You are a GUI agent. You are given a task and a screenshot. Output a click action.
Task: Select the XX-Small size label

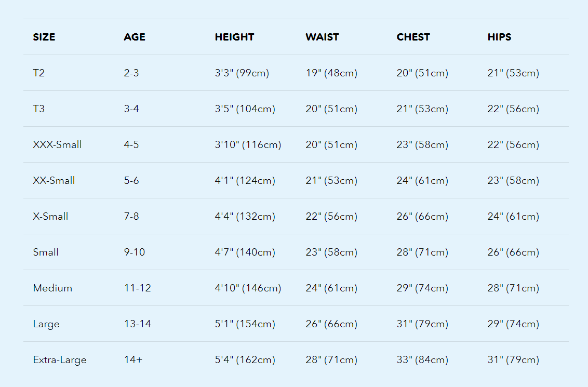click(x=54, y=181)
